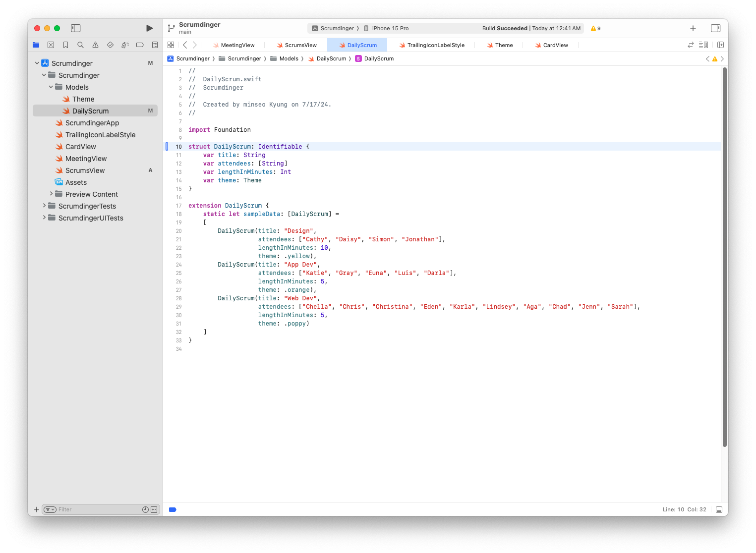Choose the iPhone 15 Pro run destination
The height and width of the screenshot is (553, 756).
tap(387, 28)
